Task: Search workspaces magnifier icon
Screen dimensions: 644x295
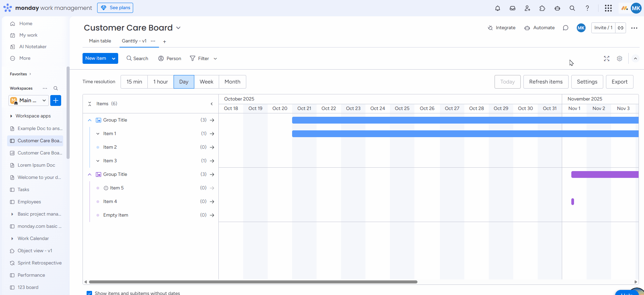Action: click(x=56, y=88)
